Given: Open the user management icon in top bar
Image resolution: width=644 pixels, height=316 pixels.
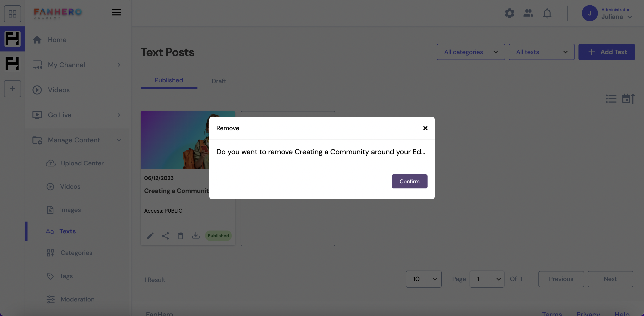Looking at the screenshot, I should pos(529,13).
